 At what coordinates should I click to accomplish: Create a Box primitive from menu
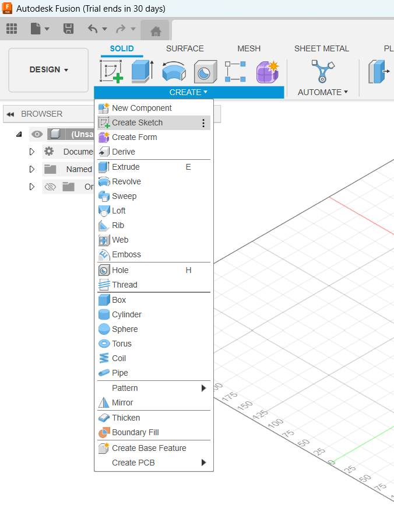tap(154, 300)
